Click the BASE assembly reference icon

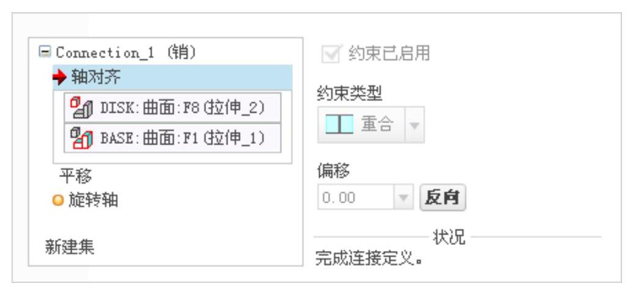(x=81, y=138)
